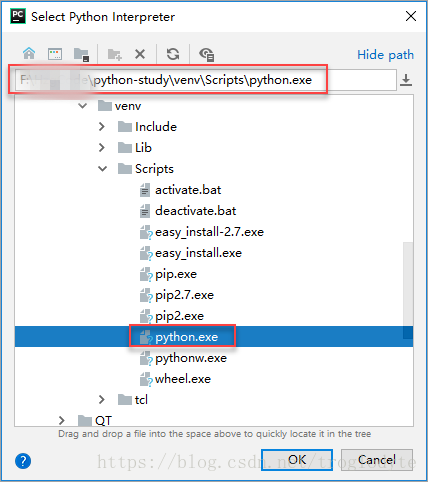Click the Delete (X) toolbar icon

pyautogui.click(x=140, y=54)
